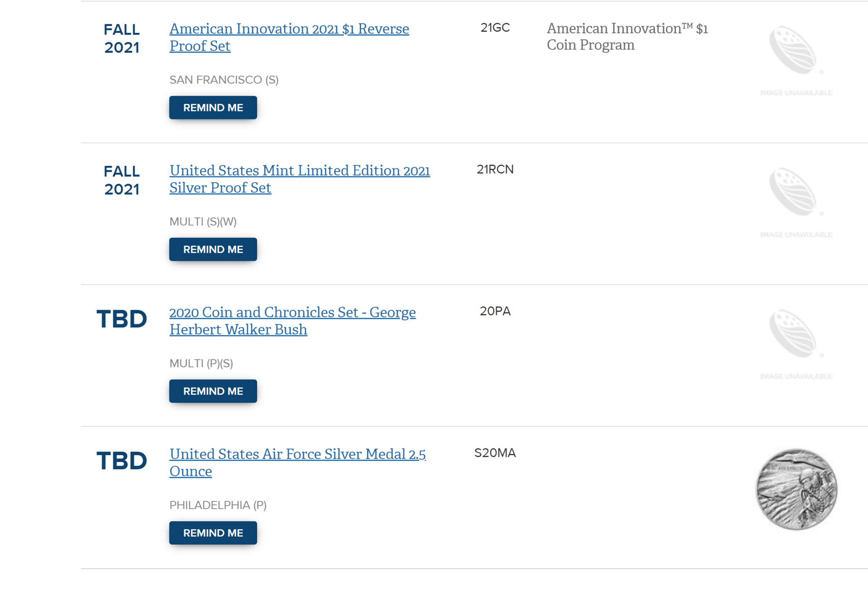868x608 pixels.
Task: Click Remind Me for Limited Edition Silver Proof Set
Action: coord(213,250)
